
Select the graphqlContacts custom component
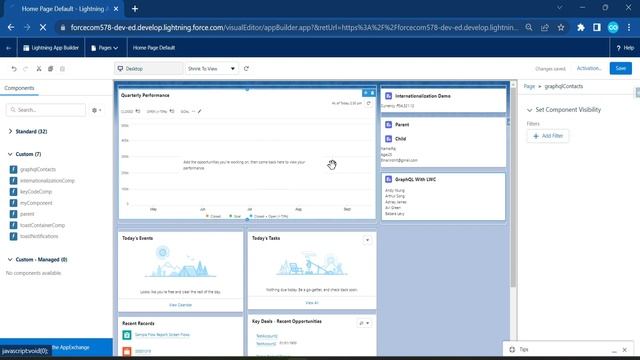38,169
